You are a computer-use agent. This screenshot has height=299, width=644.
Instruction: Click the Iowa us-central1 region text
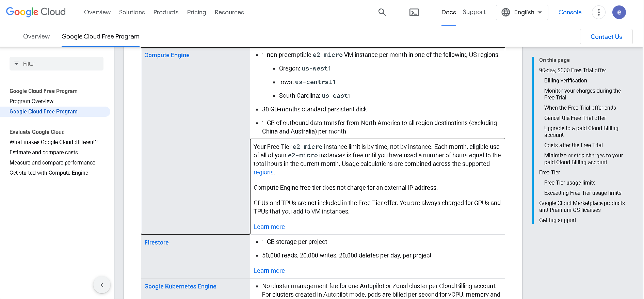tap(307, 82)
